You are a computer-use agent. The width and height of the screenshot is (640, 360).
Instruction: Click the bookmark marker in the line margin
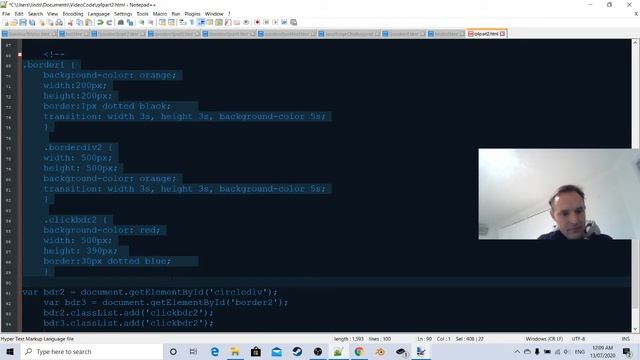click(x=20, y=55)
